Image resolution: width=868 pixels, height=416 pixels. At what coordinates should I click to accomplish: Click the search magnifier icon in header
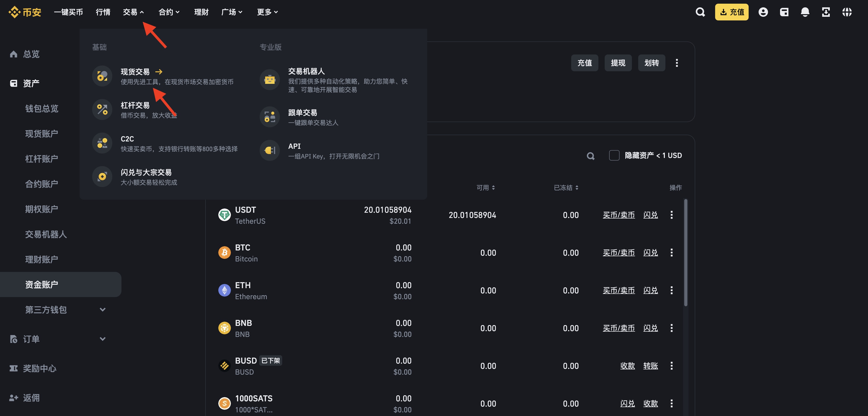700,12
